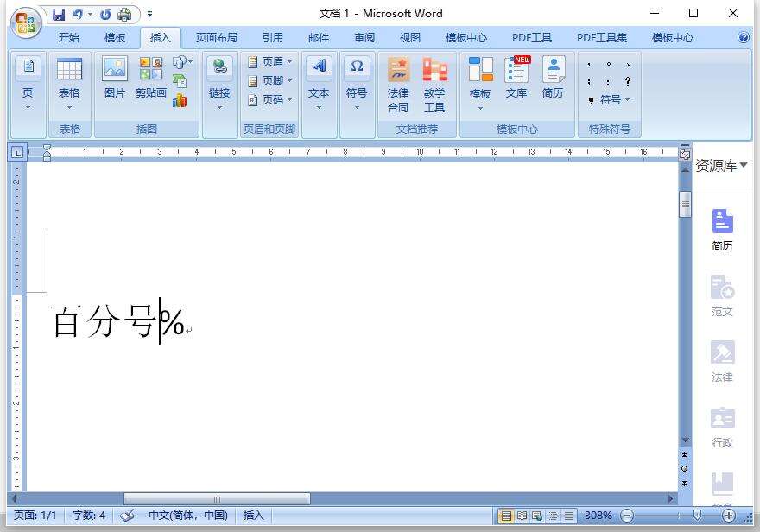
Task: Zoom out with the minus button
Action: (x=627, y=516)
